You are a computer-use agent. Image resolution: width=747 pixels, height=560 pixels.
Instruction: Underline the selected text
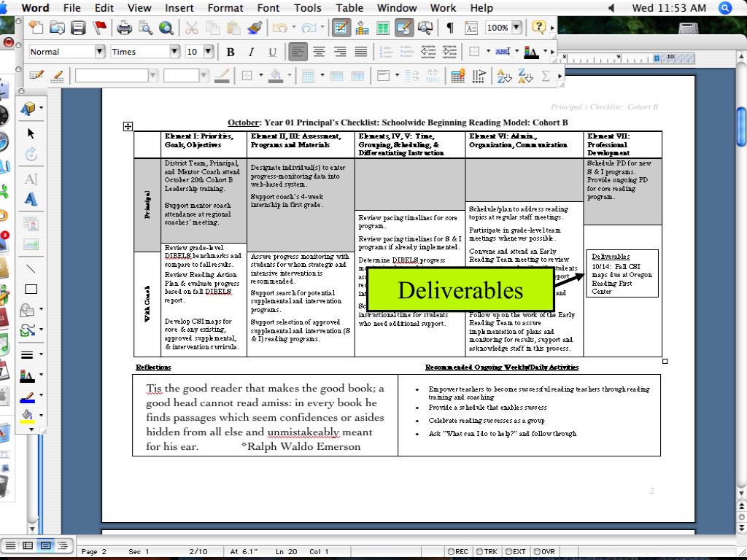point(272,52)
